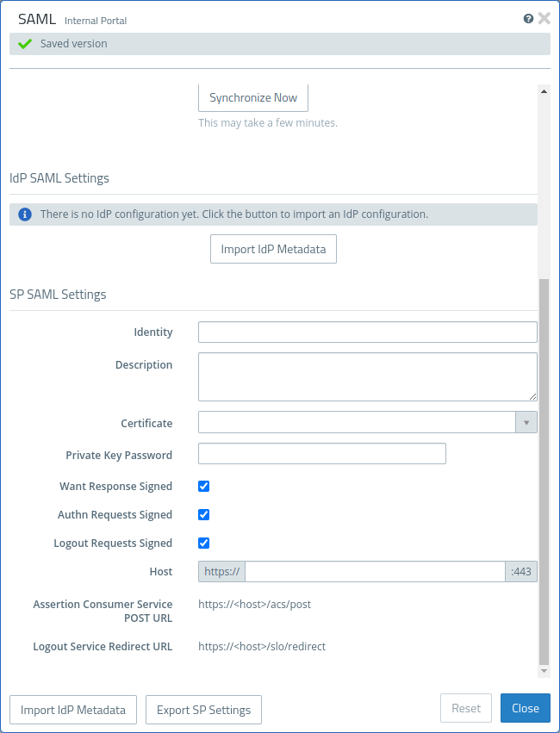The height and width of the screenshot is (733, 560).
Task: Click the scrollbar down arrow
Action: [x=544, y=670]
